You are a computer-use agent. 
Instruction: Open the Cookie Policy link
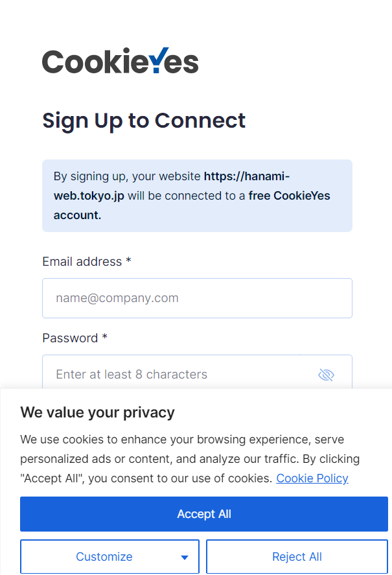point(312,478)
